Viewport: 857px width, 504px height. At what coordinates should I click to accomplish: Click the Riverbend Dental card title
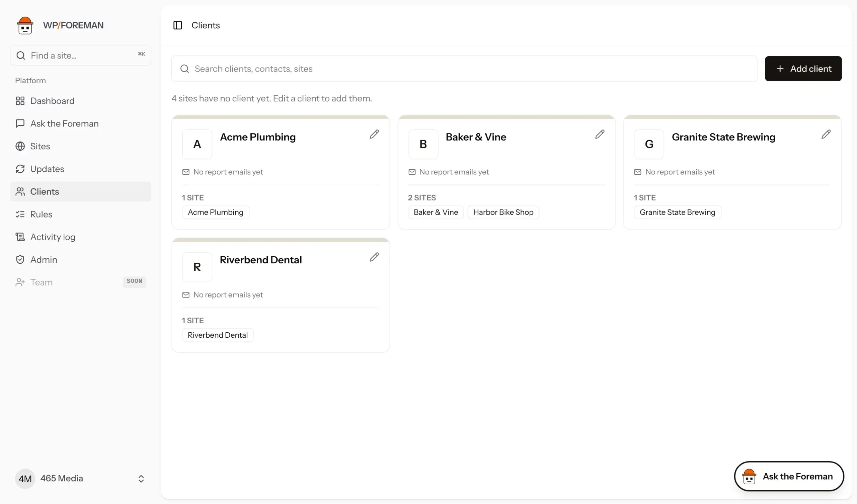(x=260, y=260)
